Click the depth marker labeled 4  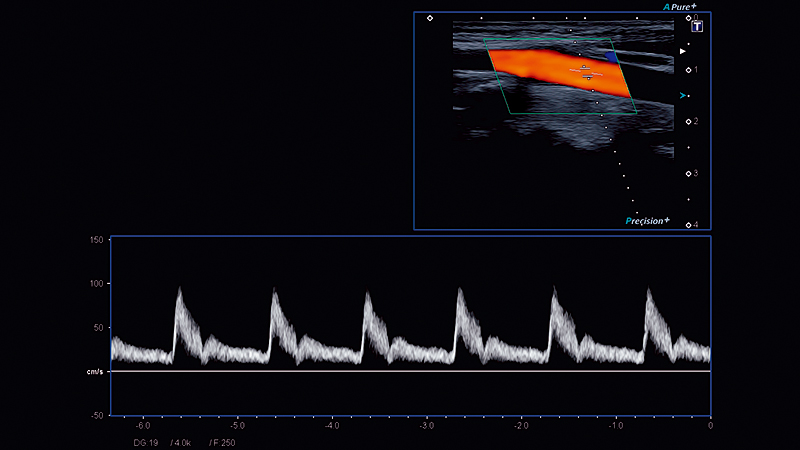pos(689,225)
